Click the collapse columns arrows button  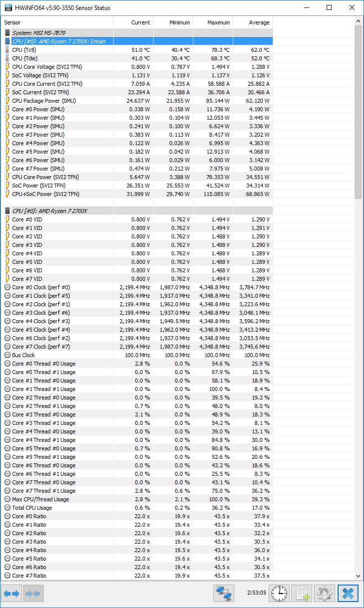coord(32,594)
